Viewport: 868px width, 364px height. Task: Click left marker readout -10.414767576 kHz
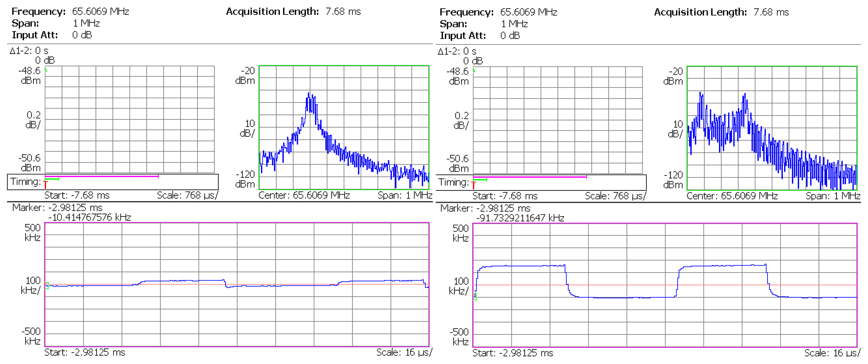(x=90, y=217)
